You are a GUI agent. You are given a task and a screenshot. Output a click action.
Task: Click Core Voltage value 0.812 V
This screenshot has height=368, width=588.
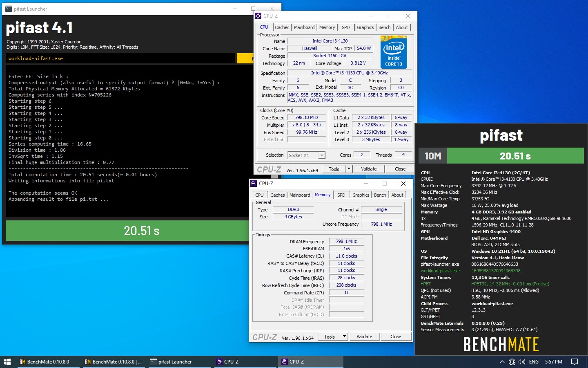[x=358, y=63]
